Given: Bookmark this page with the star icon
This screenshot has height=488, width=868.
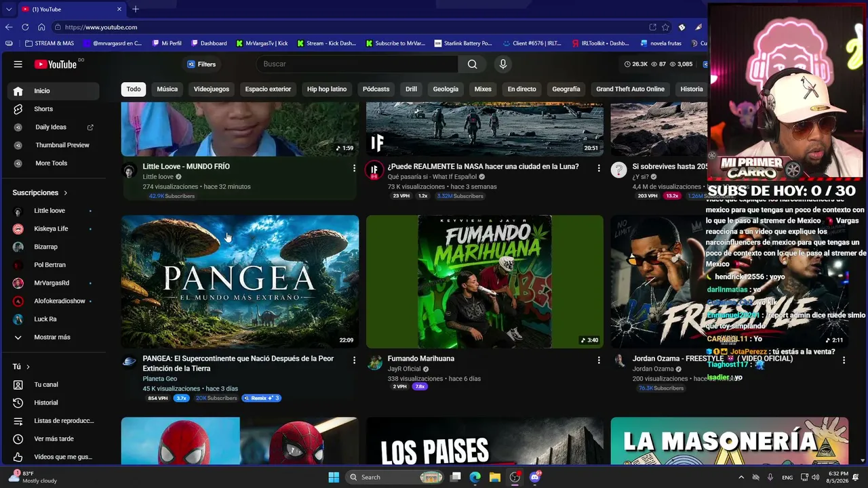Looking at the screenshot, I should (665, 27).
